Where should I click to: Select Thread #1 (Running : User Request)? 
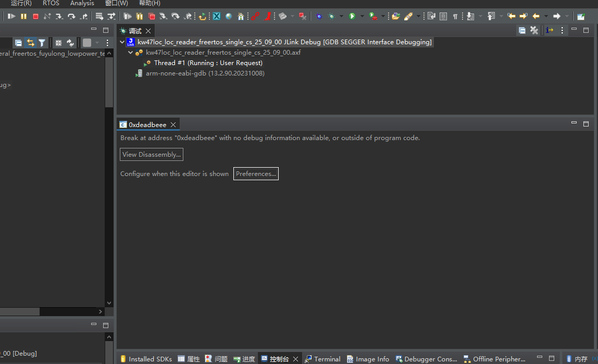click(x=208, y=63)
